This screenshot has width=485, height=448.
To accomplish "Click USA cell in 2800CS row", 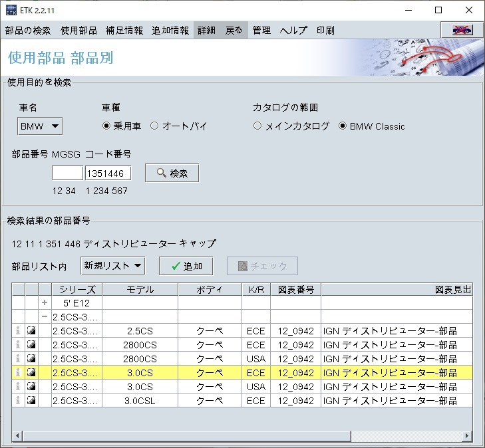I will click(x=256, y=359).
